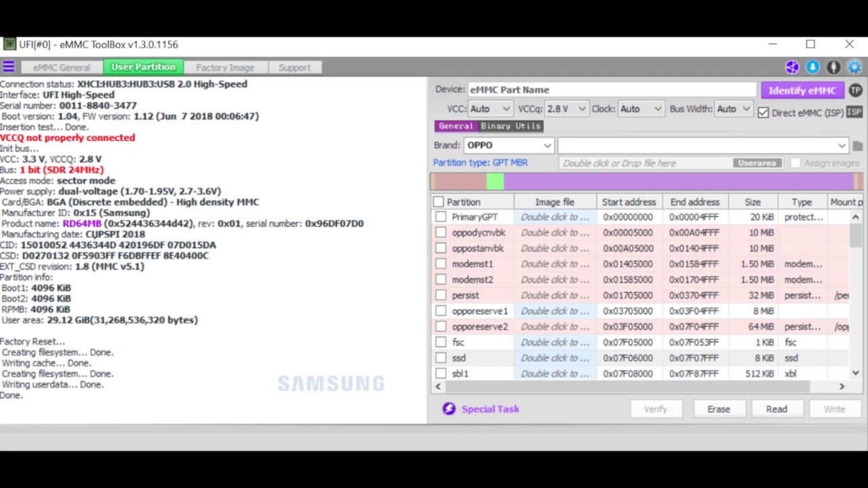Check the fsc partition checkbox

(441, 342)
